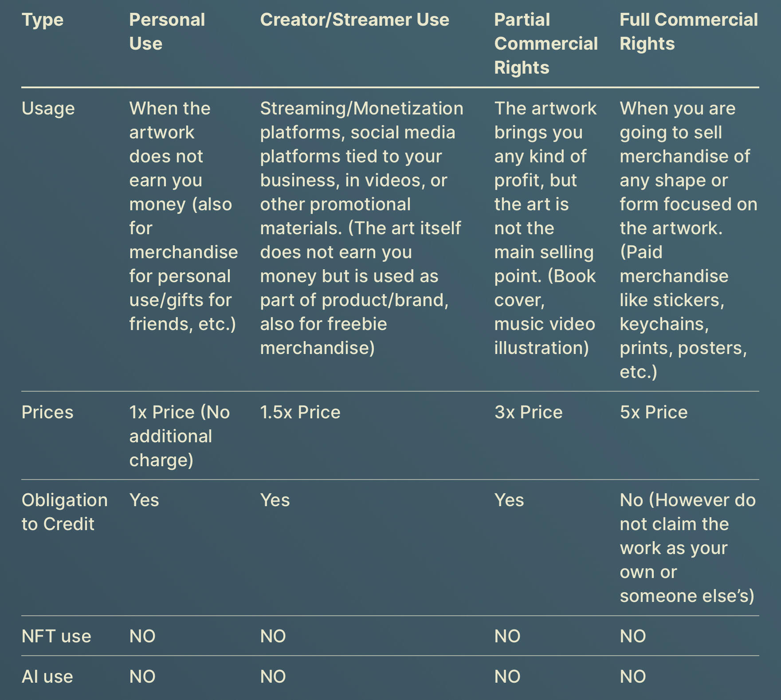
Task: Click the "Full Commercial Rights" header
Action: click(x=688, y=31)
